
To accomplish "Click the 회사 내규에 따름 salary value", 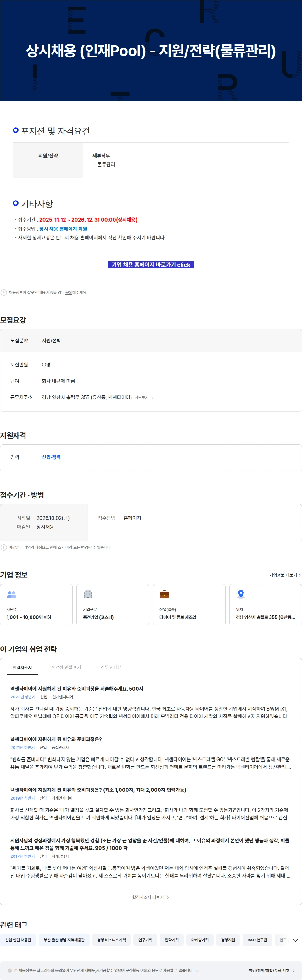I will point(58,381).
